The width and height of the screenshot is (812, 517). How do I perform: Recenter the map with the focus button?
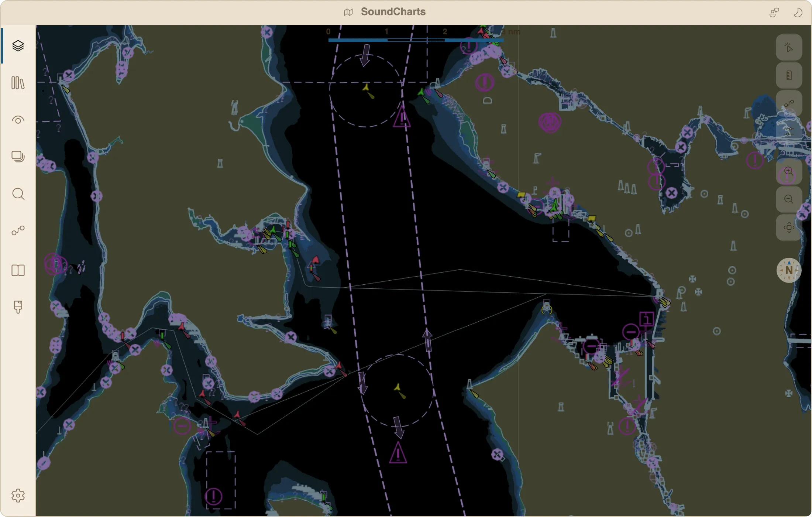789,227
